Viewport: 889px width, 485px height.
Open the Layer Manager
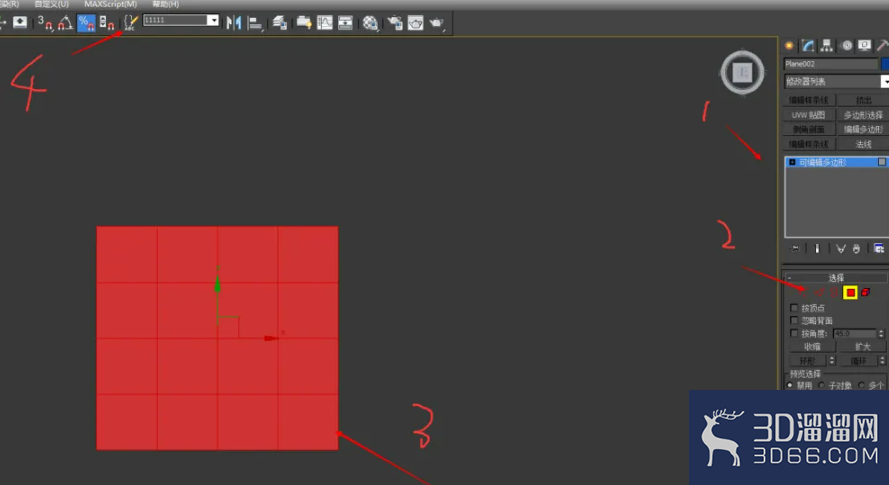tap(279, 23)
